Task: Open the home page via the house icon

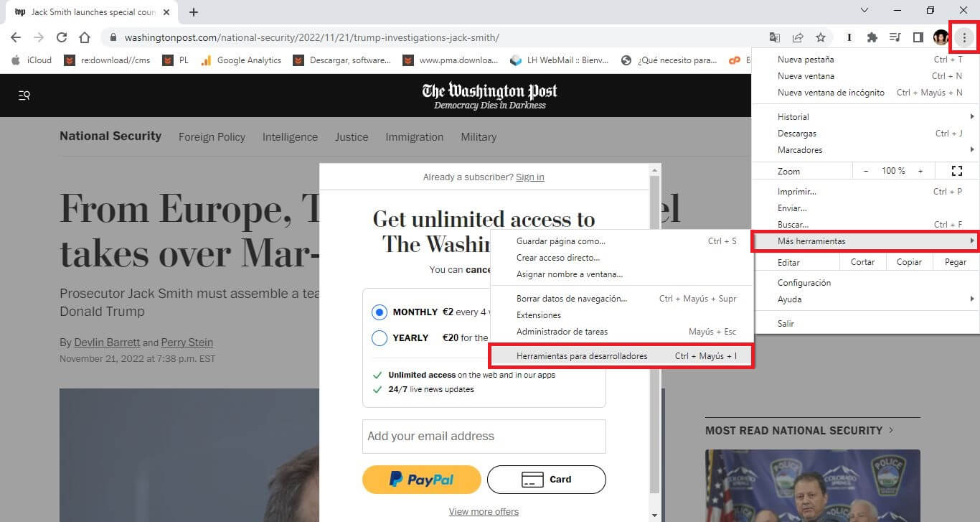Action: [85, 37]
